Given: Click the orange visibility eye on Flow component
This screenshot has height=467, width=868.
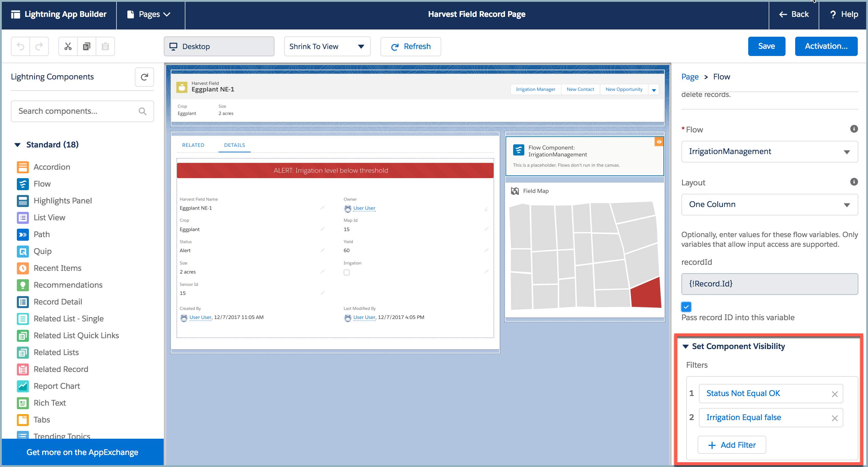Looking at the screenshot, I should pyautogui.click(x=659, y=142).
